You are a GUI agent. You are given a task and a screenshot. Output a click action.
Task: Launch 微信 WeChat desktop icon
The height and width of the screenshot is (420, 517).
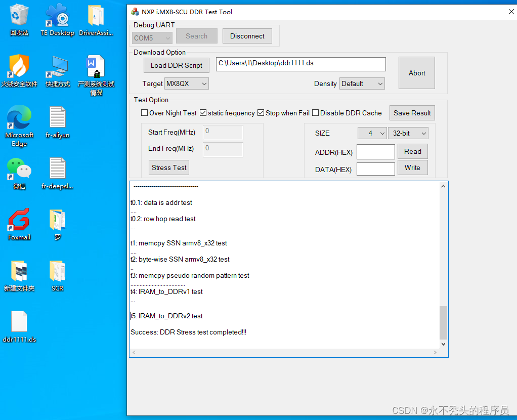[19, 173]
